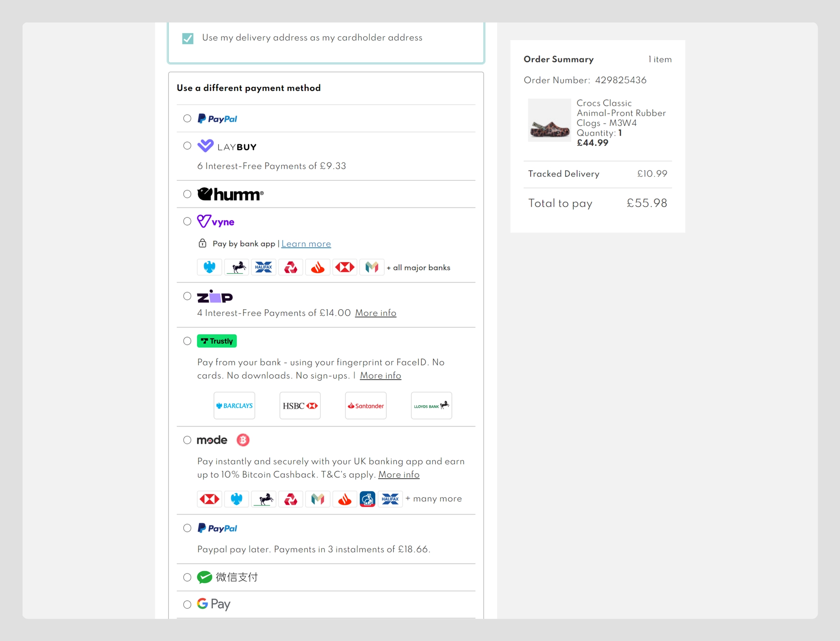Image resolution: width=840 pixels, height=641 pixels.
Task: Select Trustly payment method radio button
Action: coord(187,341)
